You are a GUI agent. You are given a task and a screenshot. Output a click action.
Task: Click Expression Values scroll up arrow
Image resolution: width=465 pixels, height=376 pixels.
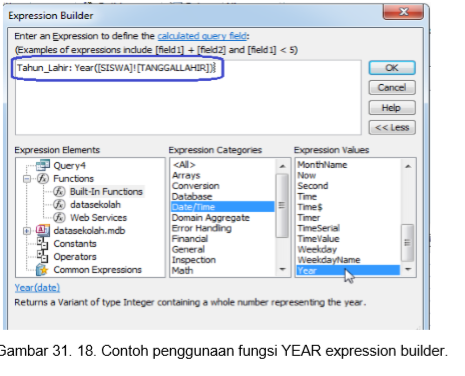[x=408, y=166]
